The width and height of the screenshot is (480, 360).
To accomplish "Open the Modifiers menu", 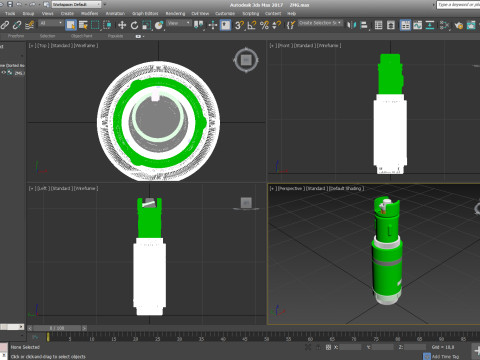I will click(x=89, y=14).
